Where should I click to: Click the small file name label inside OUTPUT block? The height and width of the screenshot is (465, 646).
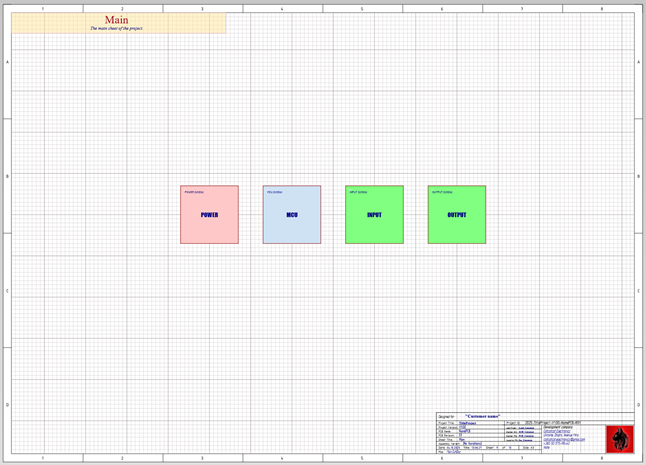[441, 191]
